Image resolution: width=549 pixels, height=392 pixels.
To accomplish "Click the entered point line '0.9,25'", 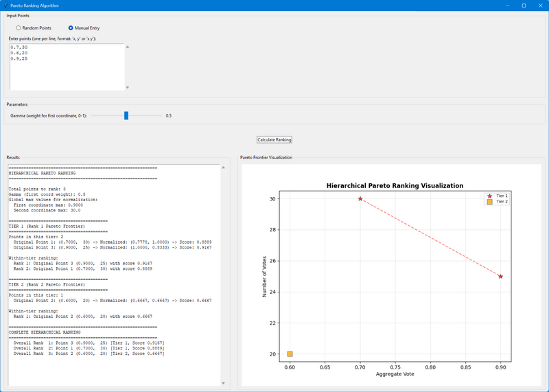I will coord(19,58).
